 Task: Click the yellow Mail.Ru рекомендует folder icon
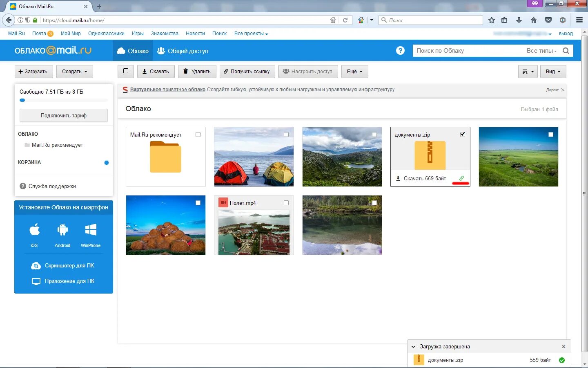(x=165, y=157)
